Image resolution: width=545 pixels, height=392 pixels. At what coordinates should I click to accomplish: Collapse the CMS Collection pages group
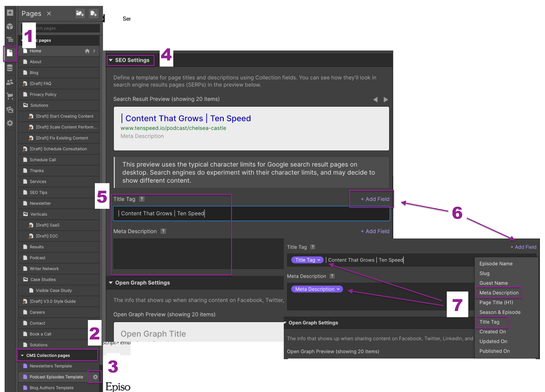tap(22, 356)
